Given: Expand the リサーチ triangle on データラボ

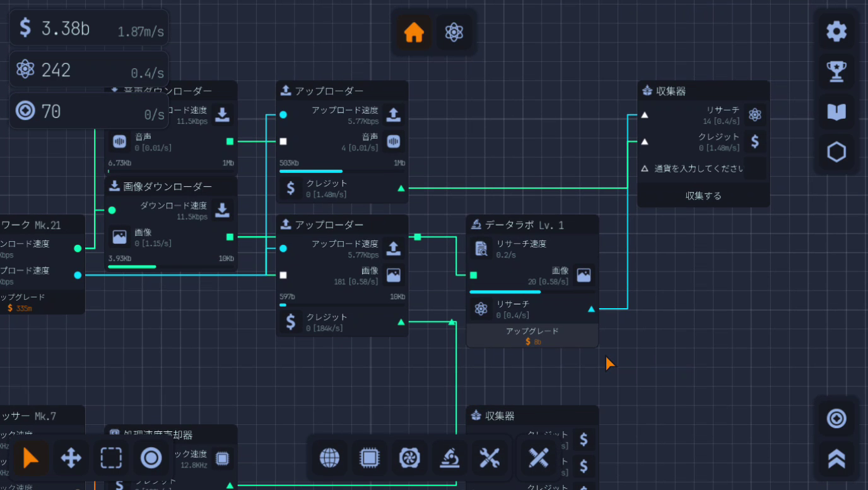Looking at the screenshot, I should [591, 309].
